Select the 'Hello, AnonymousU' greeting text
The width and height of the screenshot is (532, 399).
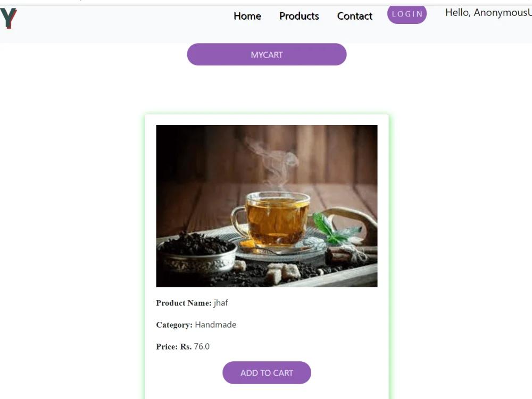point(488,13)
